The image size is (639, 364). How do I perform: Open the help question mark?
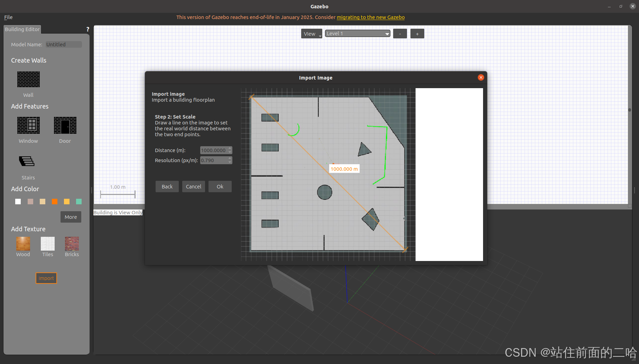88,29
